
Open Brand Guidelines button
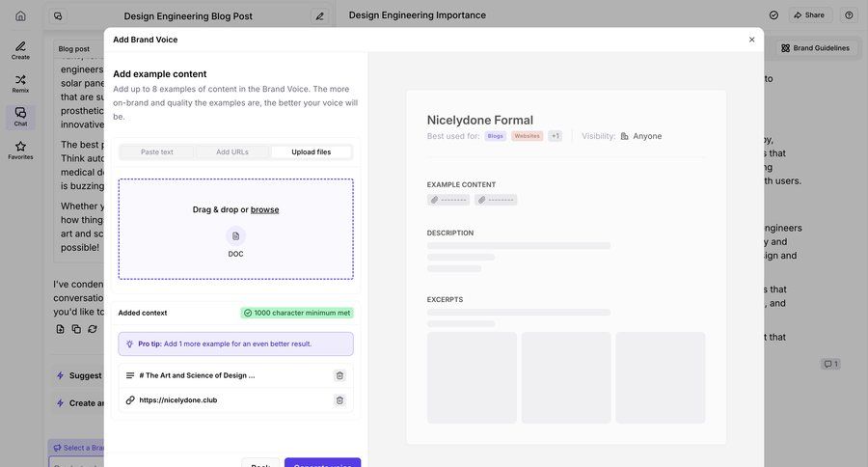pos(815,48)
